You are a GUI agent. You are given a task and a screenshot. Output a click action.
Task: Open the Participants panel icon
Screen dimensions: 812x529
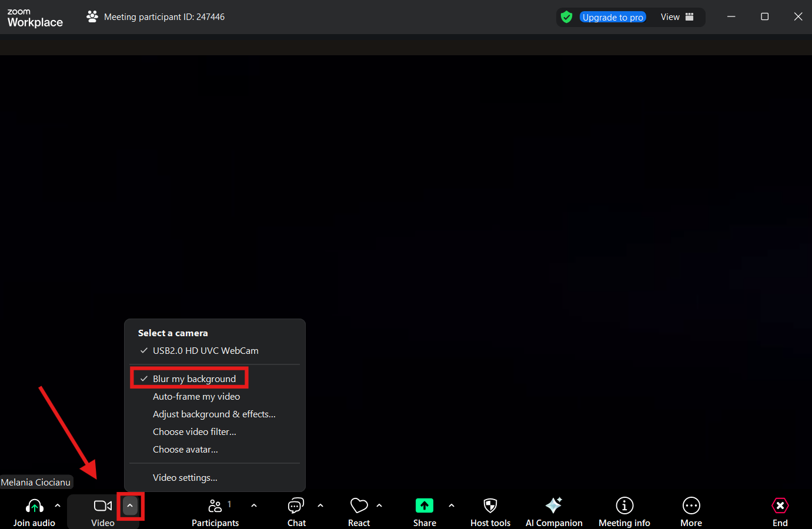tap(215, 506)
